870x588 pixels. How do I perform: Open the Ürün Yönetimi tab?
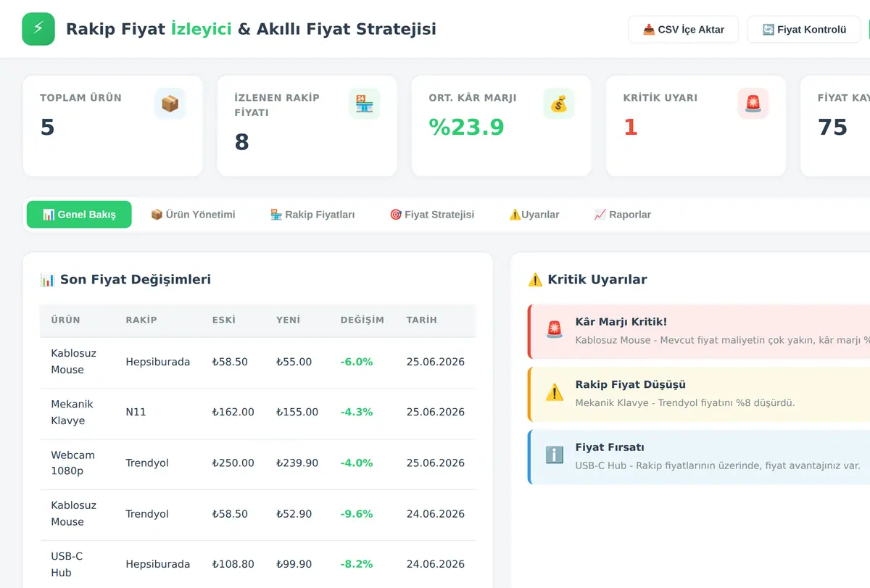click(193, 215)
